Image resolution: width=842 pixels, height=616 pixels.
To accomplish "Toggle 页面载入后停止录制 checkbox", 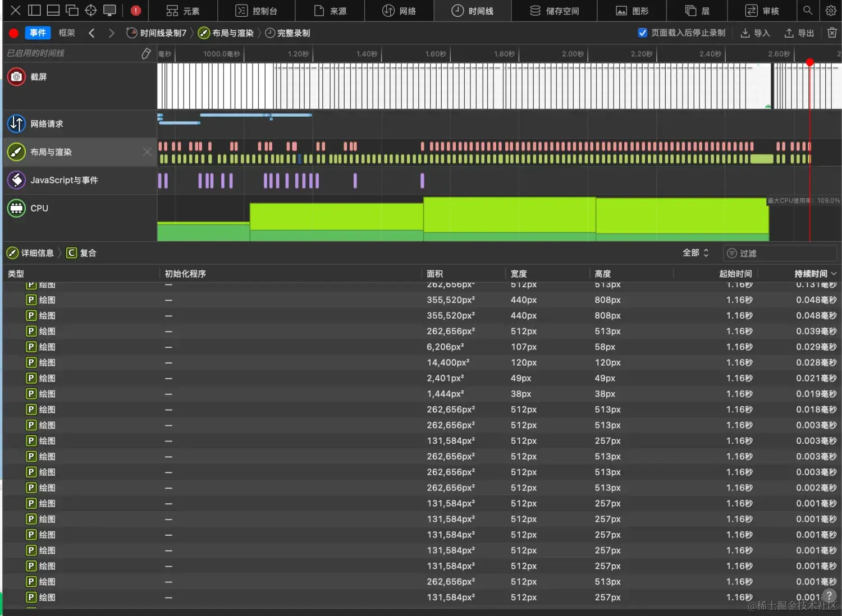I will [x=643, y=33].
